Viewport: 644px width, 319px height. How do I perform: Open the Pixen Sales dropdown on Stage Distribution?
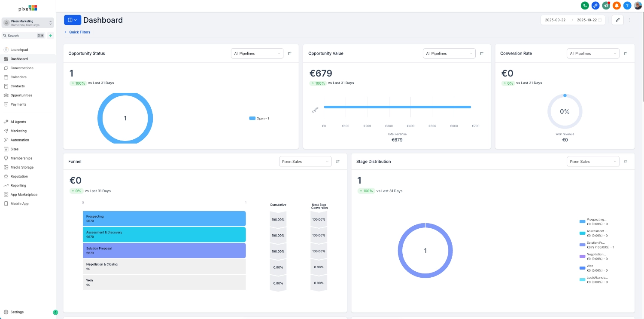point(593,161)
